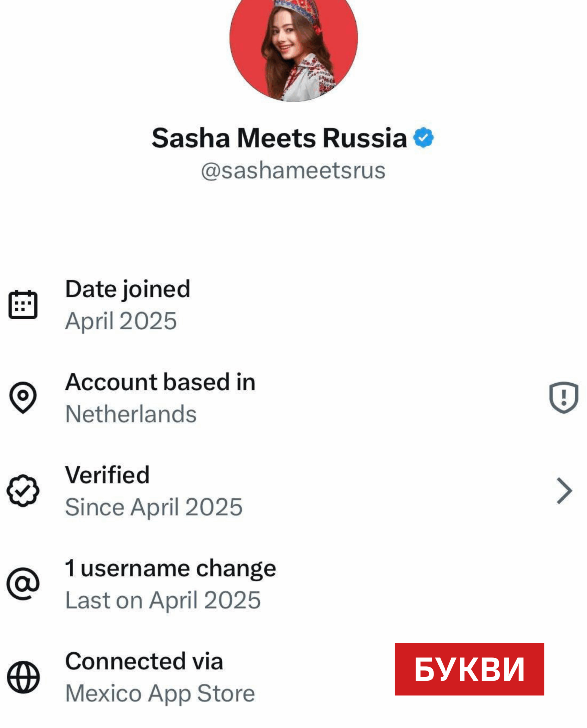Click the globe icon for Connected via
The image size is (587, 728).
23,677
